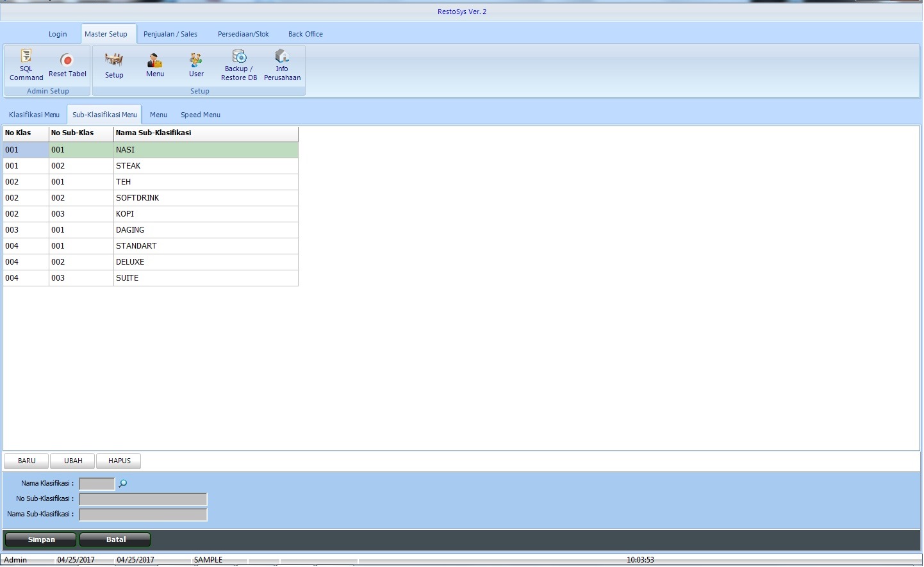The width and height of the screenshot is (924, 567).
Task: Open the SQL Command tool
Action: (26, 65)
